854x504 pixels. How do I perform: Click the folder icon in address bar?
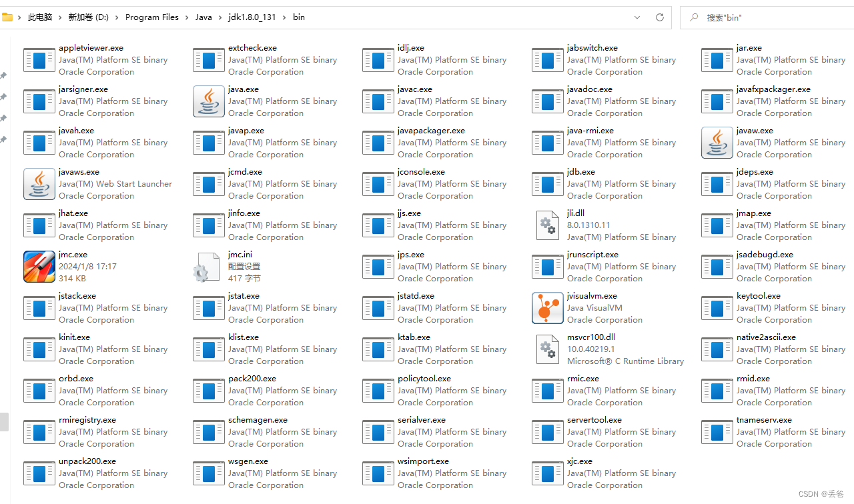point(7,17)
